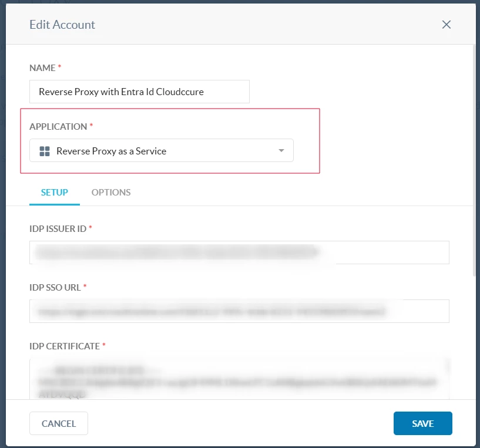Close the Edit Account dialog
The width and height of the screenshot is (480, 448).
(447, 25)
